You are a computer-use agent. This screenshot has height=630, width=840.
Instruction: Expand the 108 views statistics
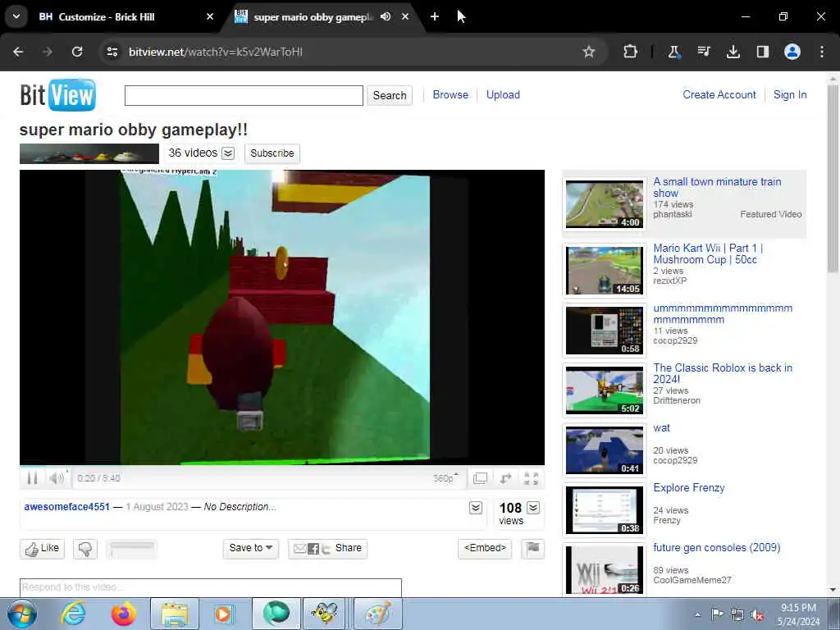pos(533,507)
